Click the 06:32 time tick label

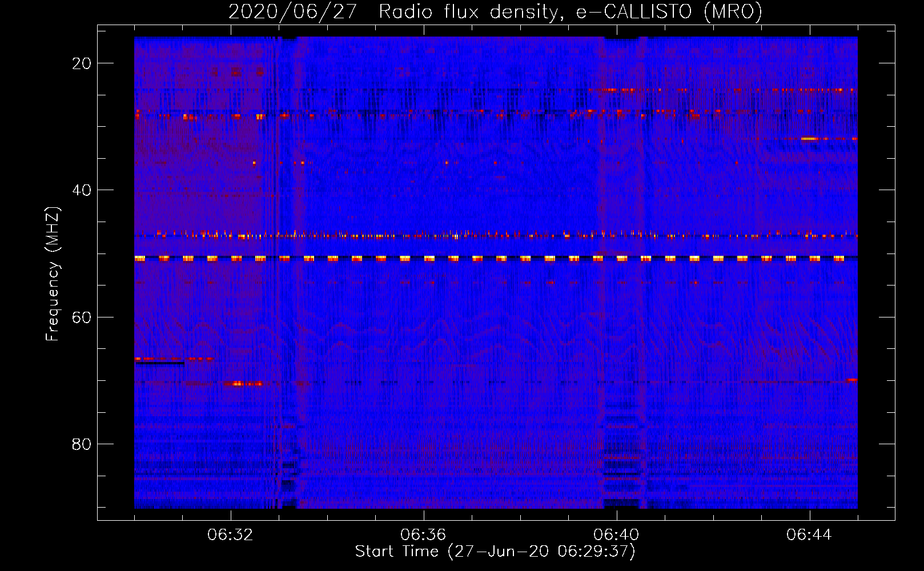pyautogui.click(x=230, y=535)
